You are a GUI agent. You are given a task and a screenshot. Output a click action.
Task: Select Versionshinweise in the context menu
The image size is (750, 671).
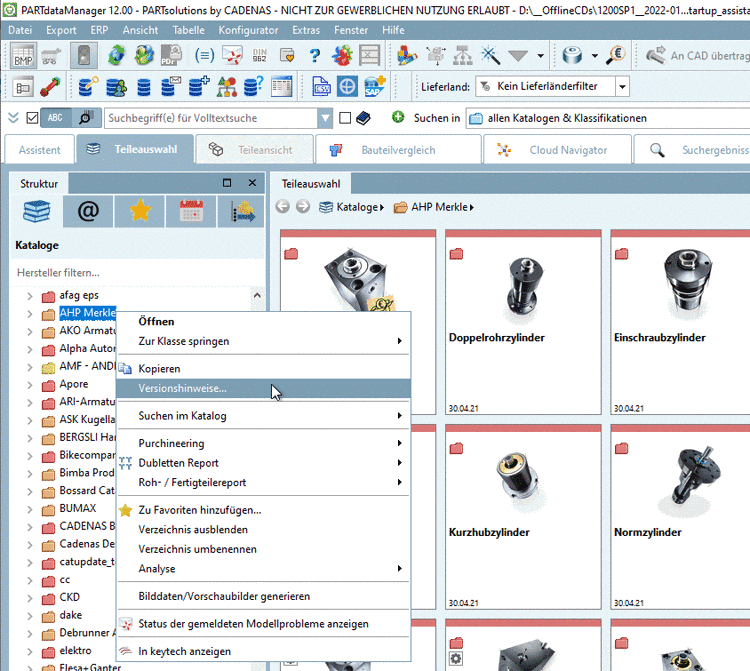[x=182, y=388]
